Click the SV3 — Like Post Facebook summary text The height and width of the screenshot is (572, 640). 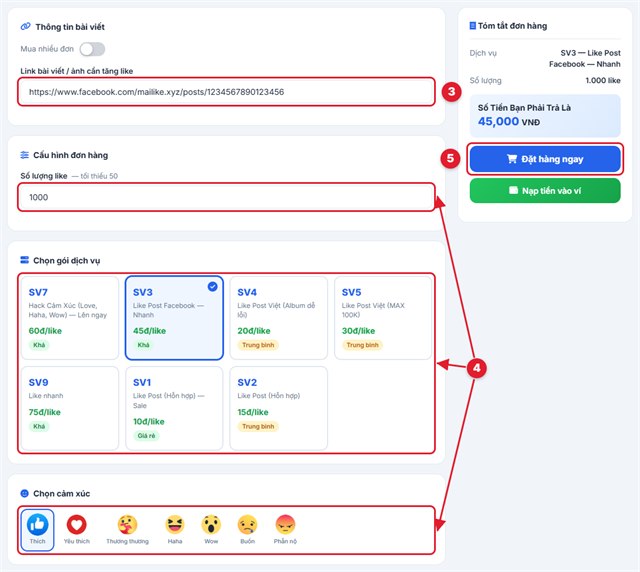tap(585, 58)
